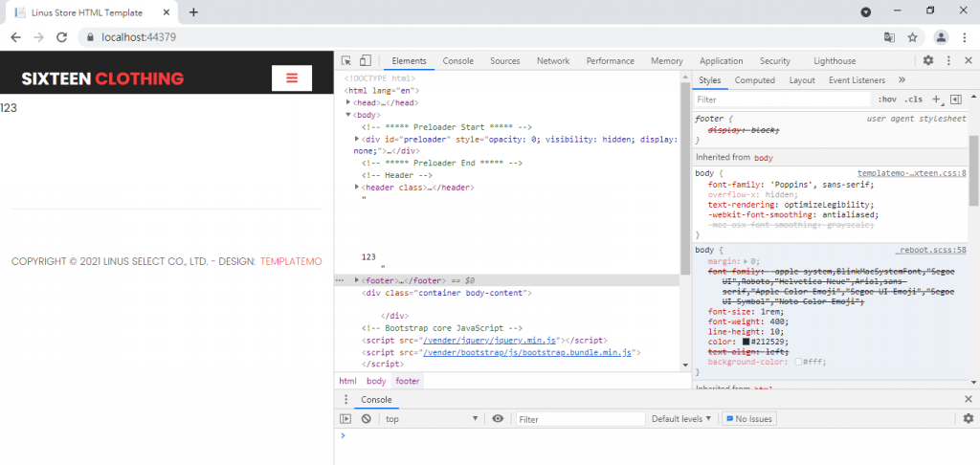
Task: Close the console drawer
Action: pyautogui.click(x=969, y=399)
